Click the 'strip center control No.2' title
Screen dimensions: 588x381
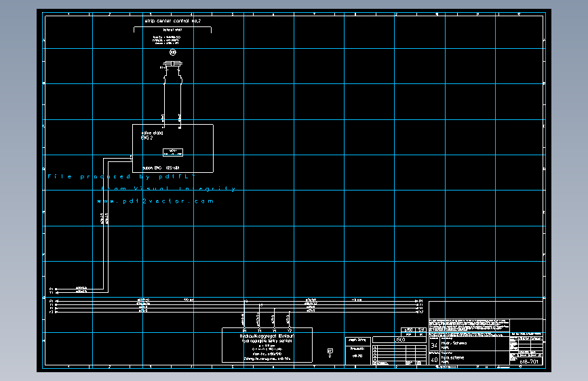coord(173,21)
